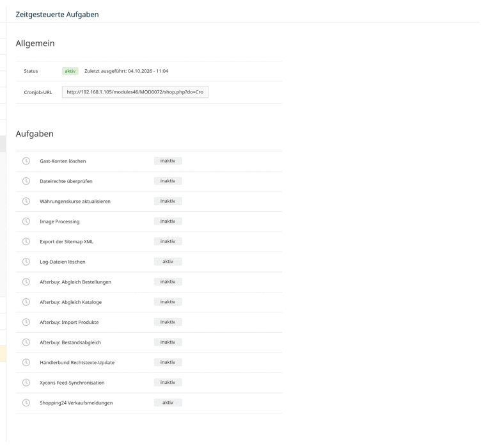Open the Export der Sitemap XML task
Screen dimensions: 486x448
click(x=67, y=242)
